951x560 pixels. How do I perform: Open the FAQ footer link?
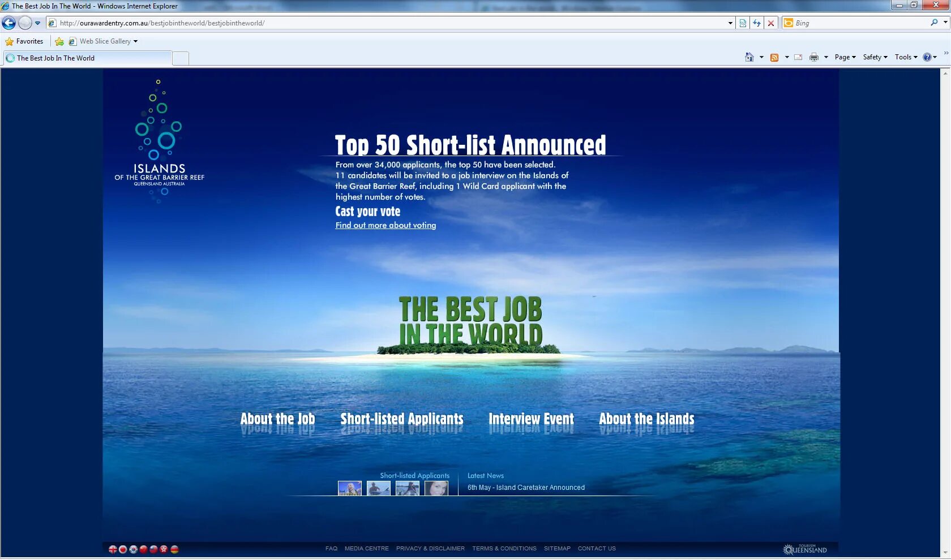(x=331, y=549)
